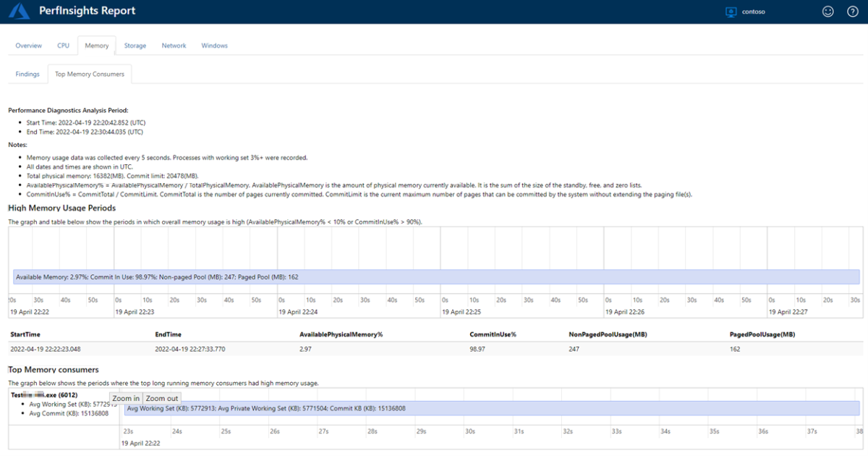Click the AvailablePhysicalMemory% column header
This screenshot has width=868, height=456.
[341, 334]
